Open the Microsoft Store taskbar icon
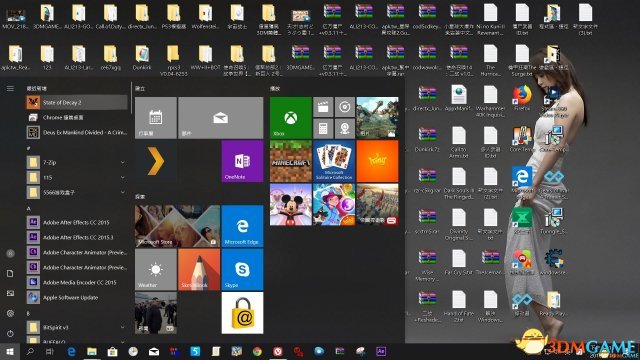Viewport: 640px width, 360px height. [x=113, y=351]
